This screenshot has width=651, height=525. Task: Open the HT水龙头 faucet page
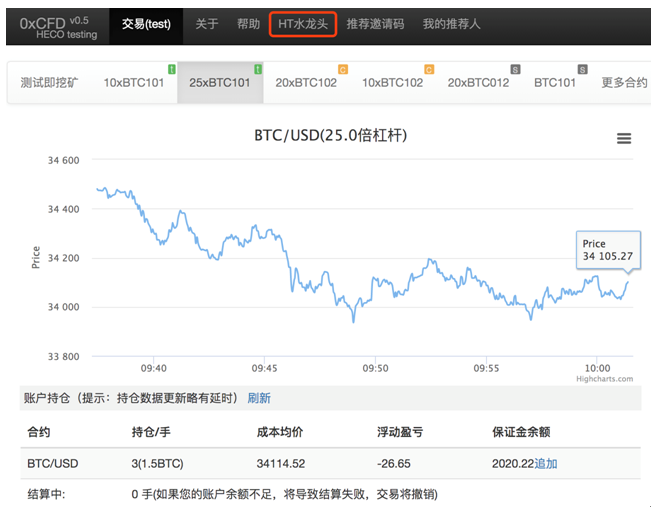point(303,24)
